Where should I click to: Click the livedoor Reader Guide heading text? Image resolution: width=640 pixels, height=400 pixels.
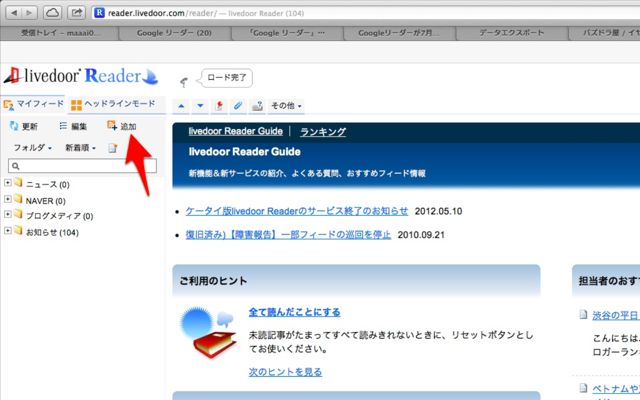[x=244, y=152]
